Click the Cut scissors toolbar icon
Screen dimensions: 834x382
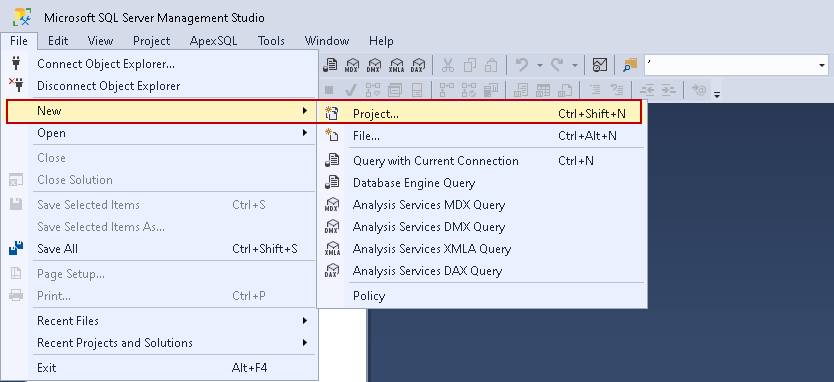448,65
